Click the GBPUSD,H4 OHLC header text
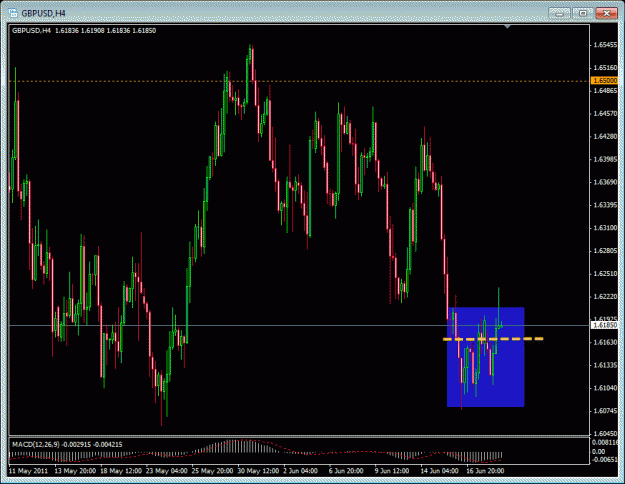625x484 pixels. pos(84,30)
